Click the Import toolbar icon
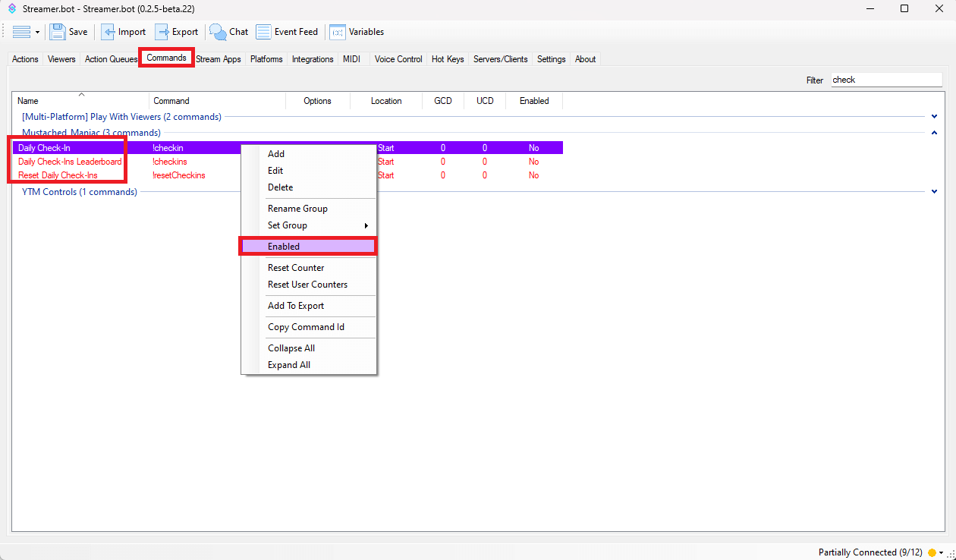This screenshot has width=956, height=560. point(109,32)
